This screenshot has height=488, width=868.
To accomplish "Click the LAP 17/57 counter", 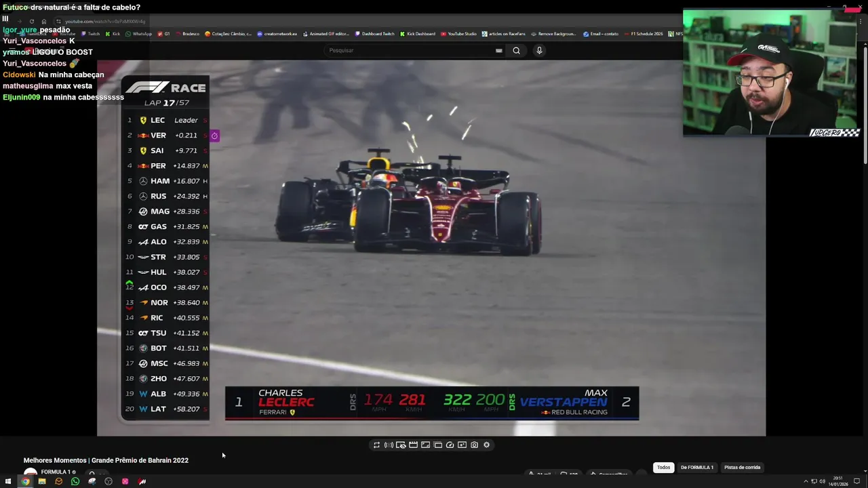I will 167,103.
